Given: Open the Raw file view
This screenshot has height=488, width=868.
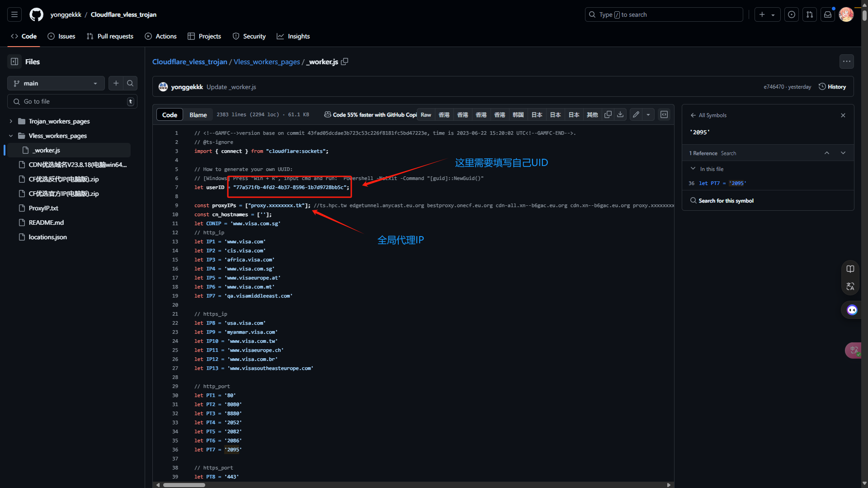Looking at the screenshot, I should (x=426, y=115).
